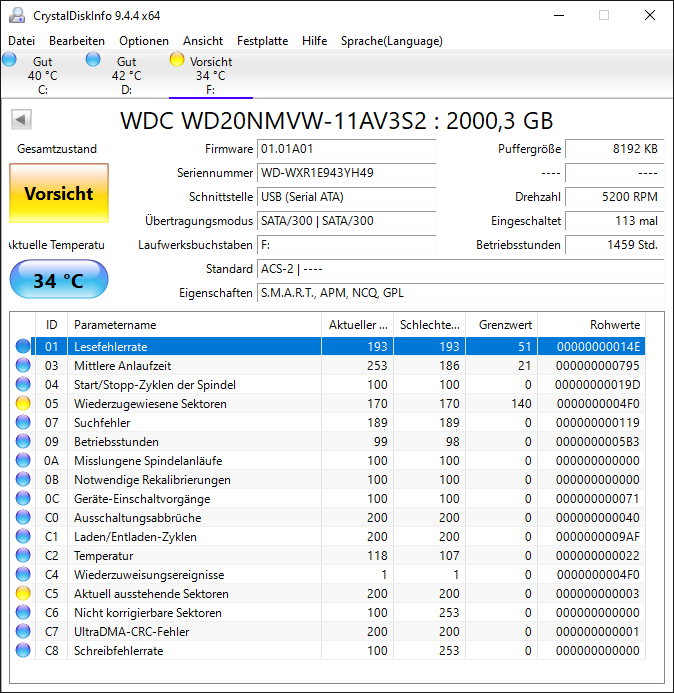Viewport: 674px width, 693px height.
Task: Switch to drive D: tab showing Gut 42 °C
Action: coord(126,75)
